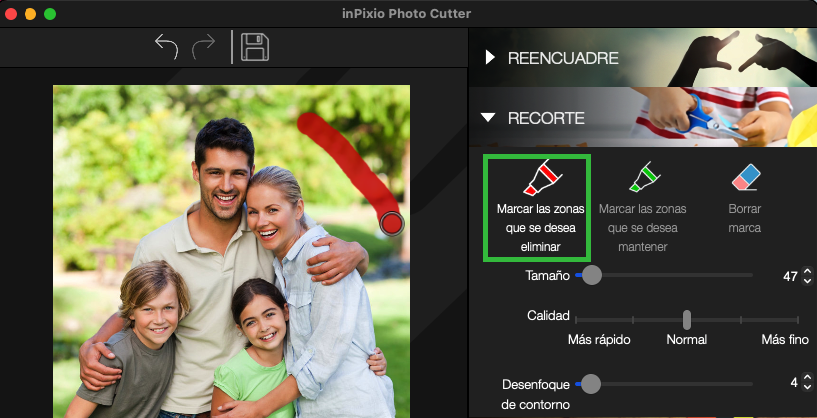The height and width of the screenshot is (418, 817).
Task: Close the inPixio Photo Cutter window
Action: pyautogui.click(x=11, y=14)
